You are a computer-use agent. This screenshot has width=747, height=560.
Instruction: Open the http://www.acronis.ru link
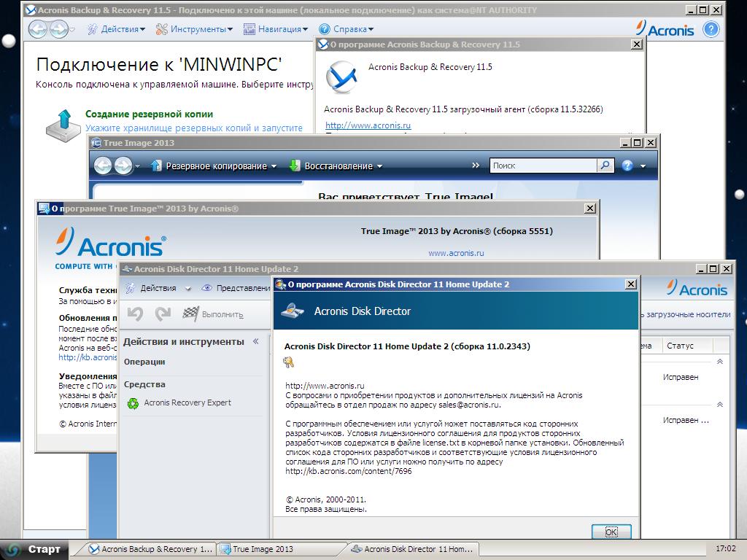pos(368,125)
